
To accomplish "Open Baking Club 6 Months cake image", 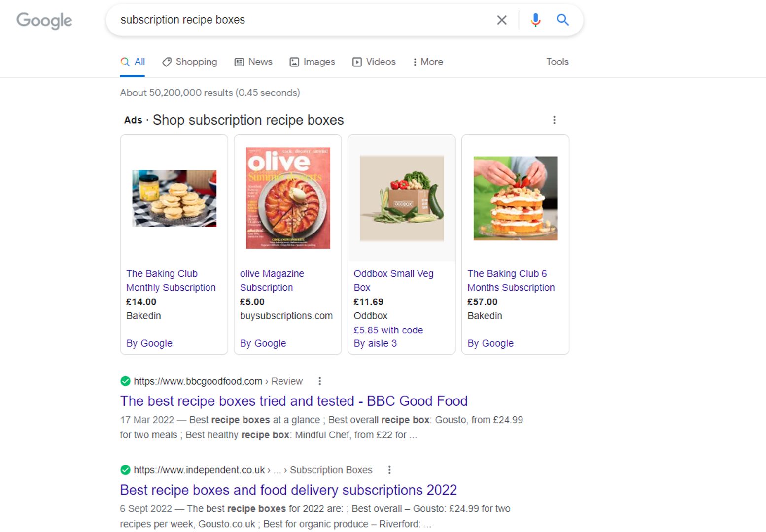I will [516, 198].
